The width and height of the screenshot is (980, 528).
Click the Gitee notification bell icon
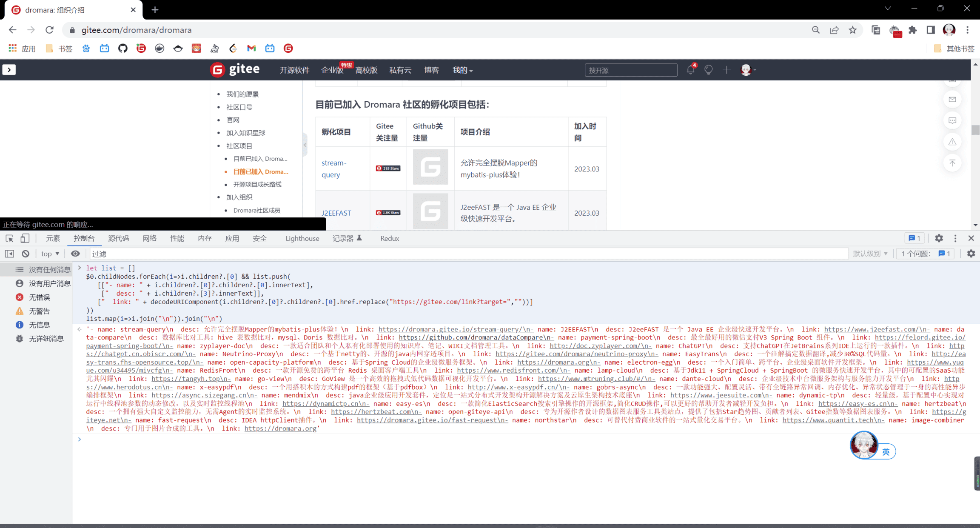(690, 70)
